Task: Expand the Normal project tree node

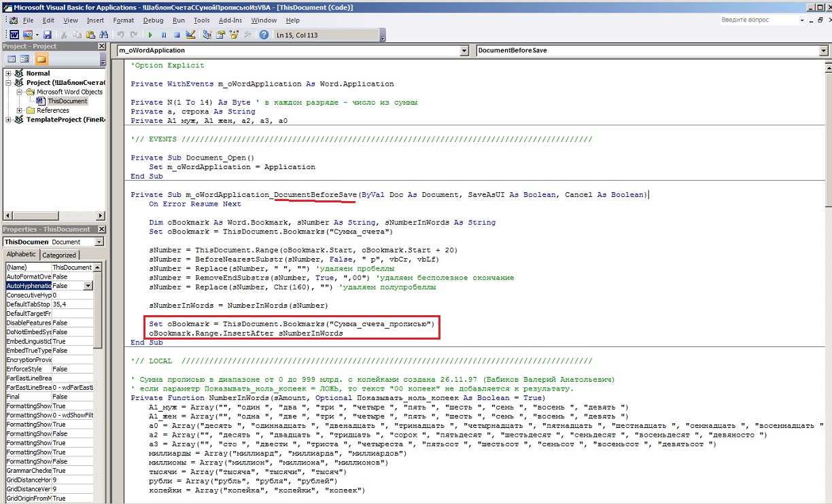Action: [8, 73]
